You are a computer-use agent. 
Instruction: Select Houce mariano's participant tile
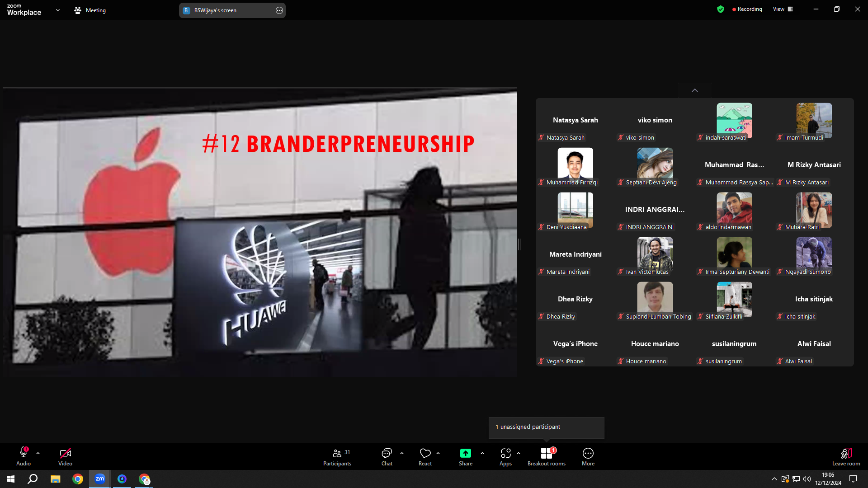[655, 344]
